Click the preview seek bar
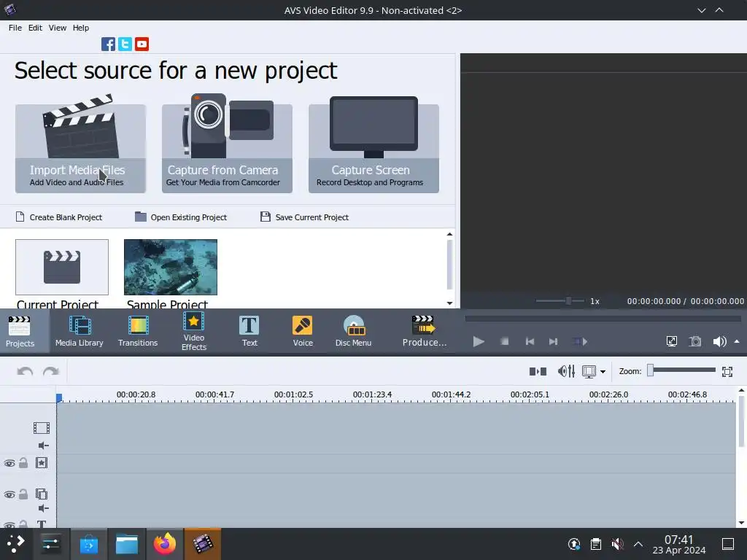 (603, 319)
